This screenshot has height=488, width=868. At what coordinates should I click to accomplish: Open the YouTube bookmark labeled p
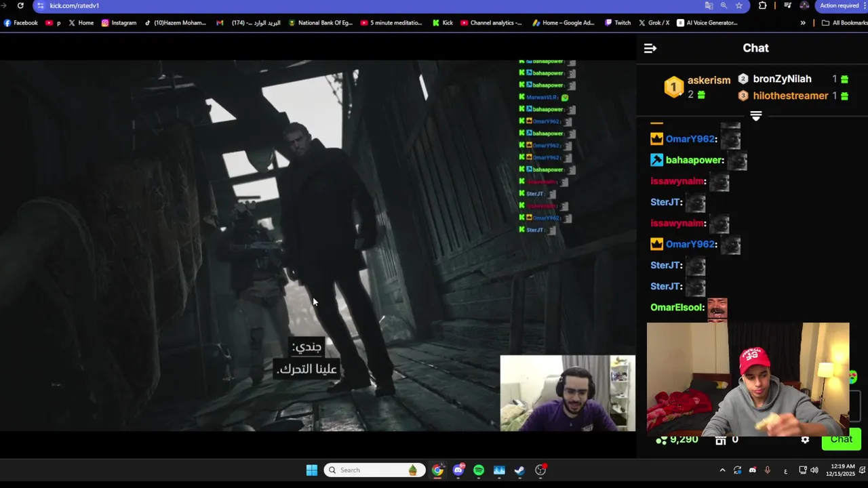click(53, 22)
